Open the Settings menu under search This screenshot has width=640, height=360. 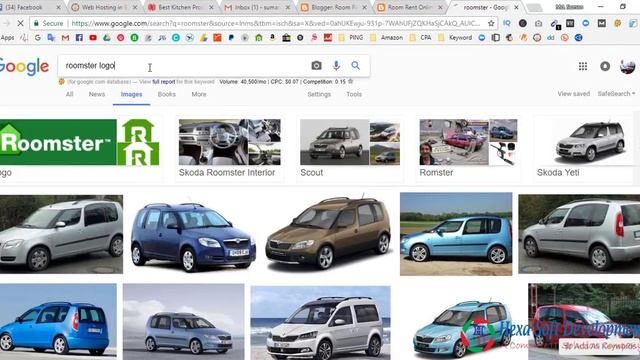(x=319, y=94)
